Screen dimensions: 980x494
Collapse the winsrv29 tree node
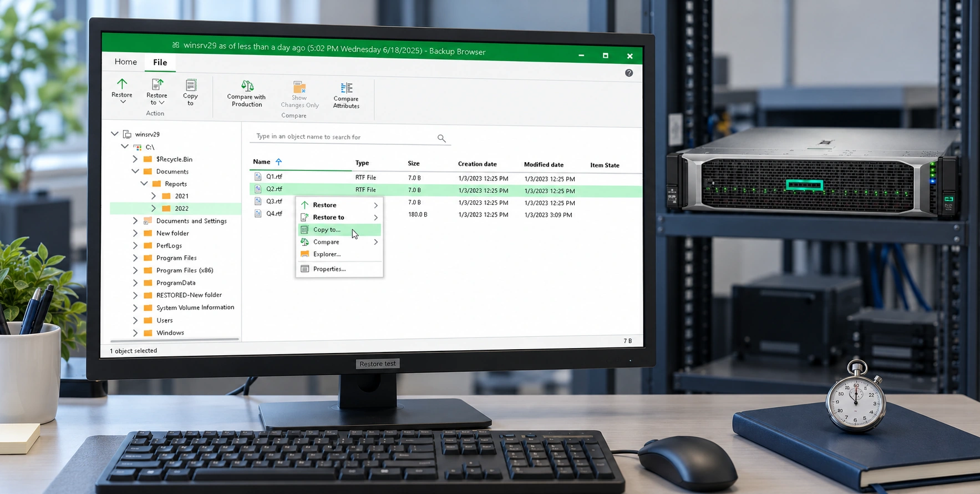tap(114, 134)
